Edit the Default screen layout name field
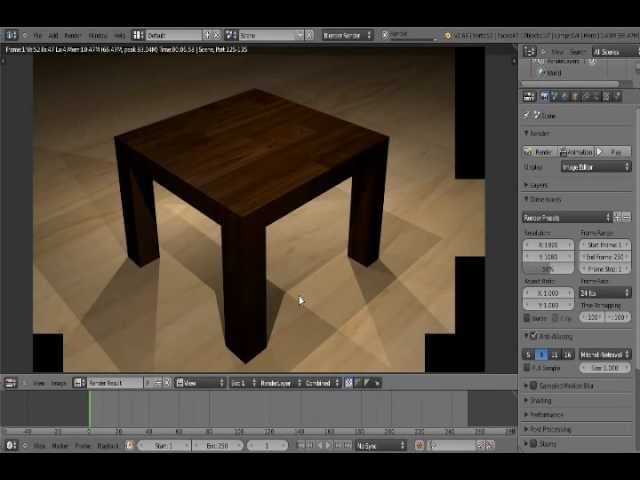Viewport: 640px width, 480px height. point(174,36)
